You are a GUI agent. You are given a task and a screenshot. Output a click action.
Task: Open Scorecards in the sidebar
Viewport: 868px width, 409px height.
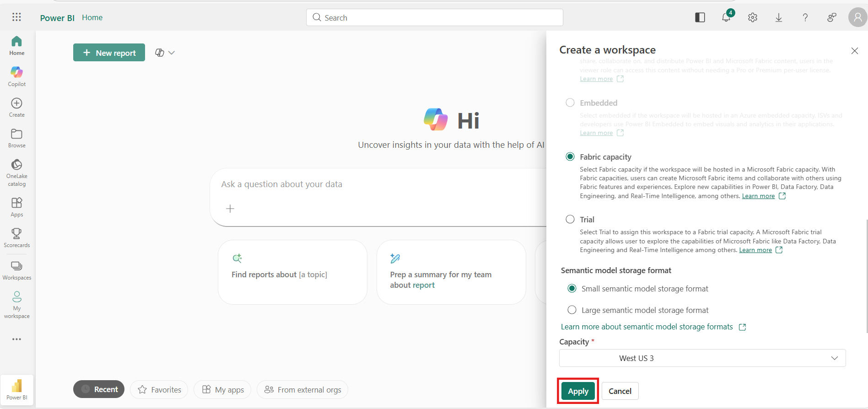pyautogui.click(x=17, y=238)
